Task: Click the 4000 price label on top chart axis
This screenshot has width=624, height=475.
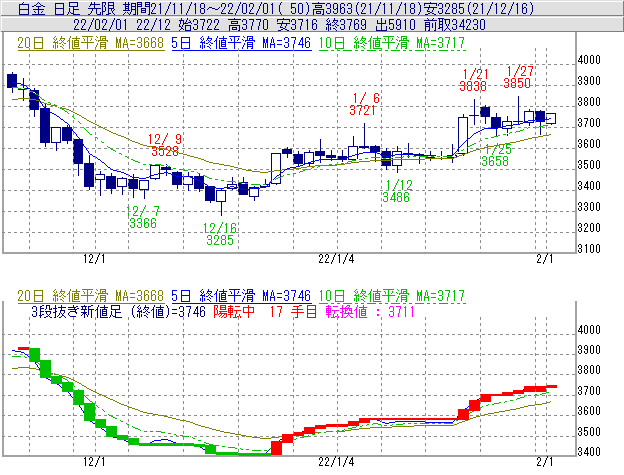Action: click(589, 60)
